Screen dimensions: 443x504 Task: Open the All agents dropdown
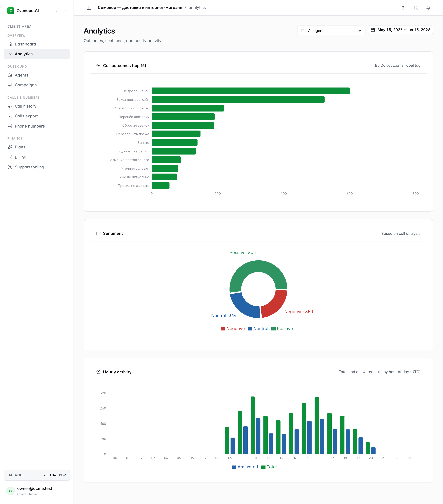(331, 31)
